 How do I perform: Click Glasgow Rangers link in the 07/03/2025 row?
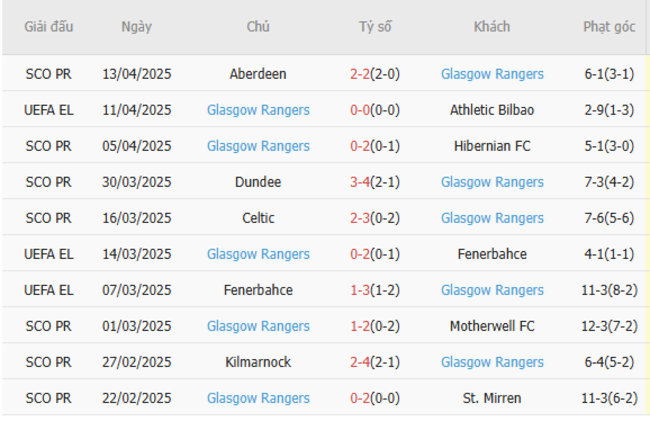pos(492,290)
